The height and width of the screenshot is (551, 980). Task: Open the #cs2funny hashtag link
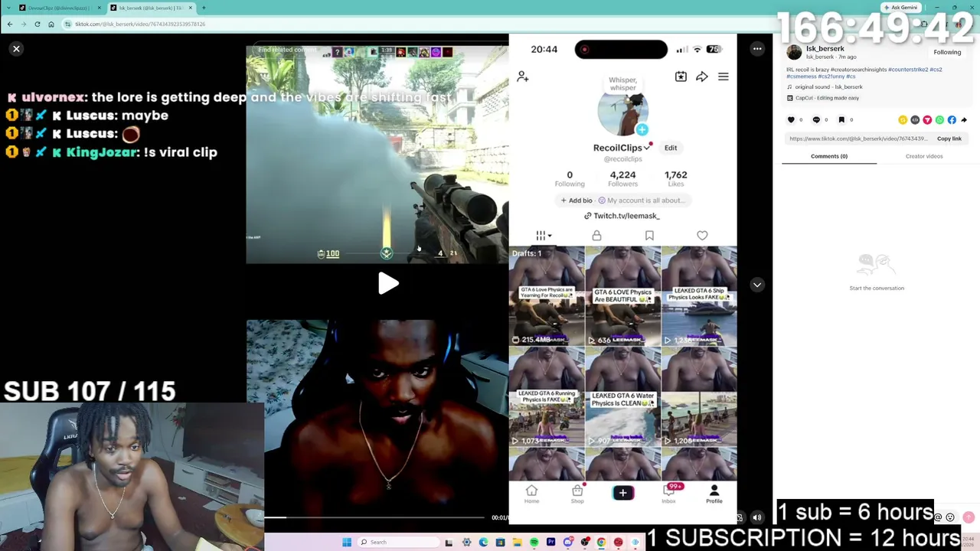pos(831,77)
